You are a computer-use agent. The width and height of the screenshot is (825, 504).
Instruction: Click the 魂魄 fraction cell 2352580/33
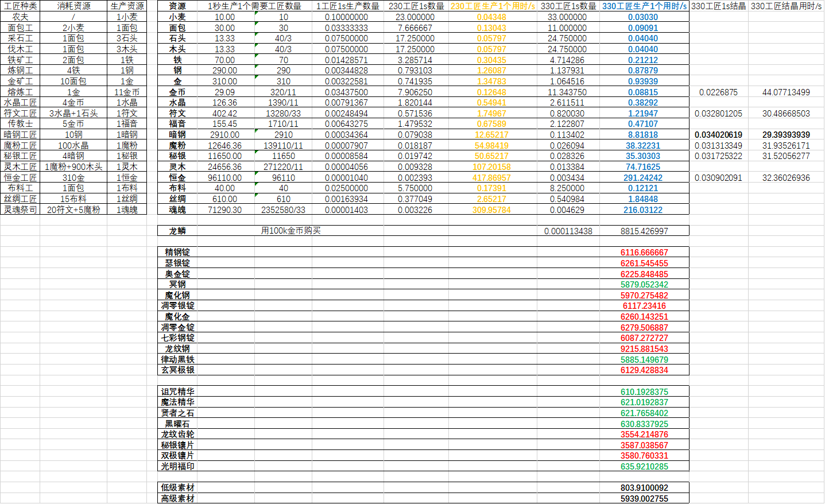[x=283, y=210]
